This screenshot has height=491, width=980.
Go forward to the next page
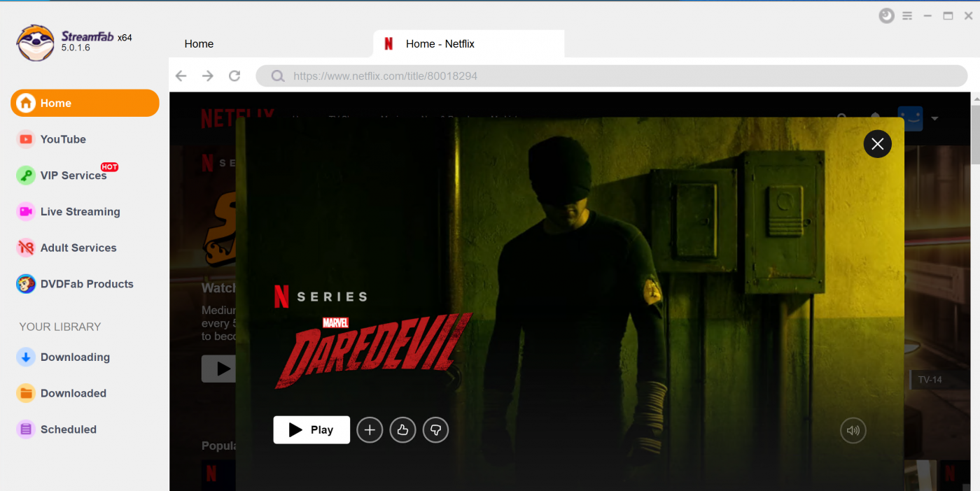click(208, 76)
